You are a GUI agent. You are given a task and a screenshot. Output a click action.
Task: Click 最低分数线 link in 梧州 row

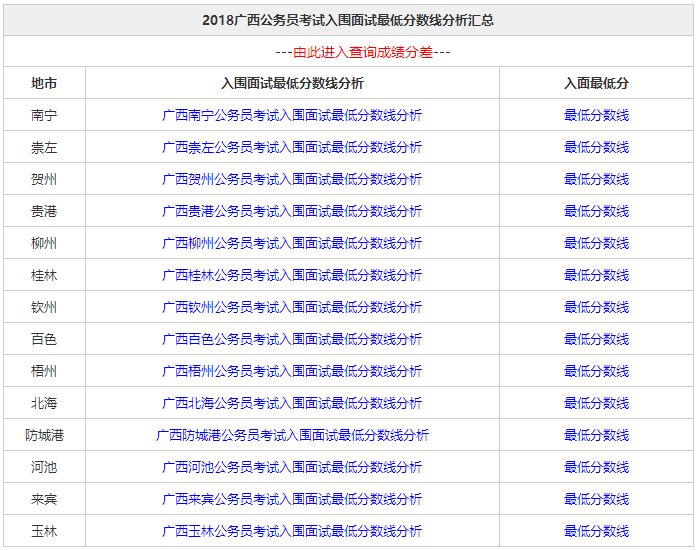pos(597,372)
